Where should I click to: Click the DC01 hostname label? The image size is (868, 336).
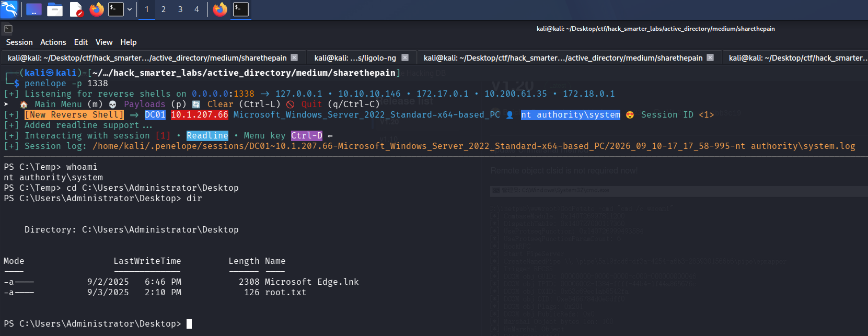click(155, 115)
